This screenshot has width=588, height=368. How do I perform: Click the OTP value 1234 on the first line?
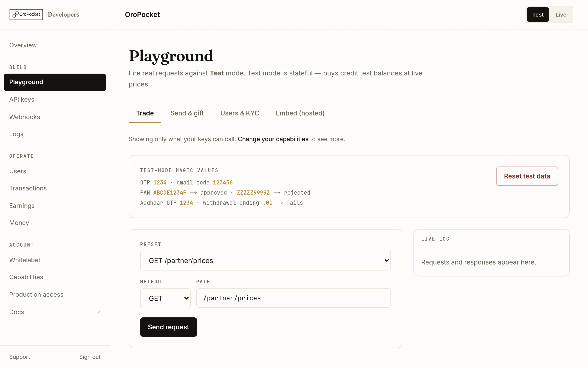[160, 183]
